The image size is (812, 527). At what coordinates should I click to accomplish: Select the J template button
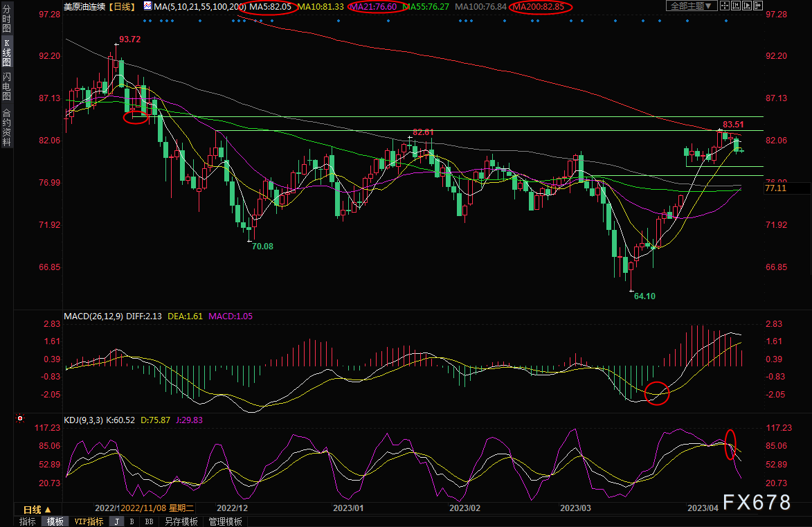tap(117, 521)
